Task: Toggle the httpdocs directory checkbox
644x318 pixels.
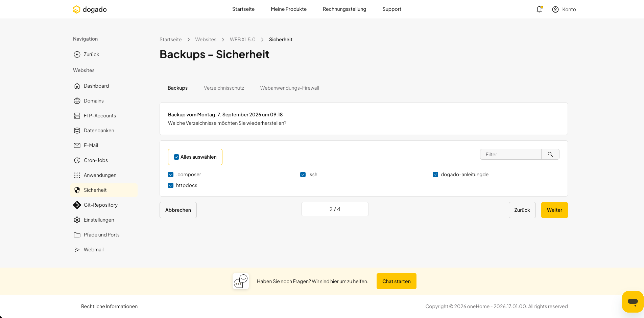Action: 171,185
